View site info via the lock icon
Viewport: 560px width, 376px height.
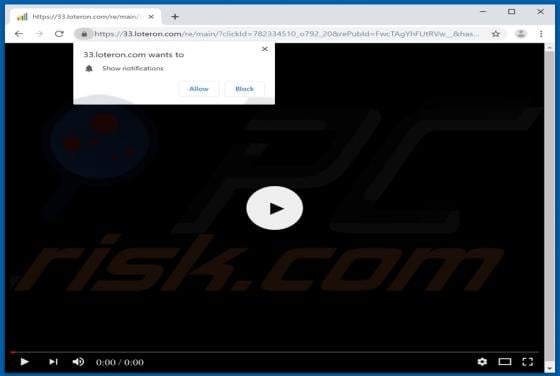84,34
